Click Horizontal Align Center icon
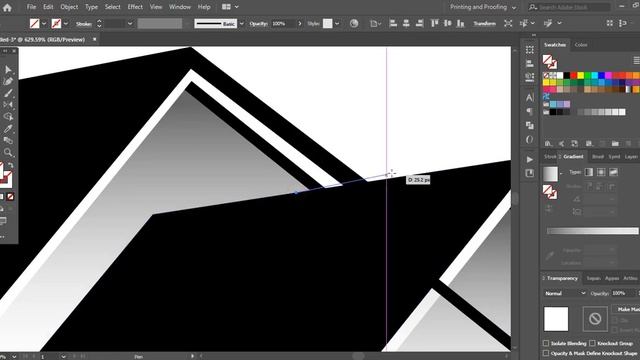The height and width of the screenshot is (360, 640). (x=406, y=24)
